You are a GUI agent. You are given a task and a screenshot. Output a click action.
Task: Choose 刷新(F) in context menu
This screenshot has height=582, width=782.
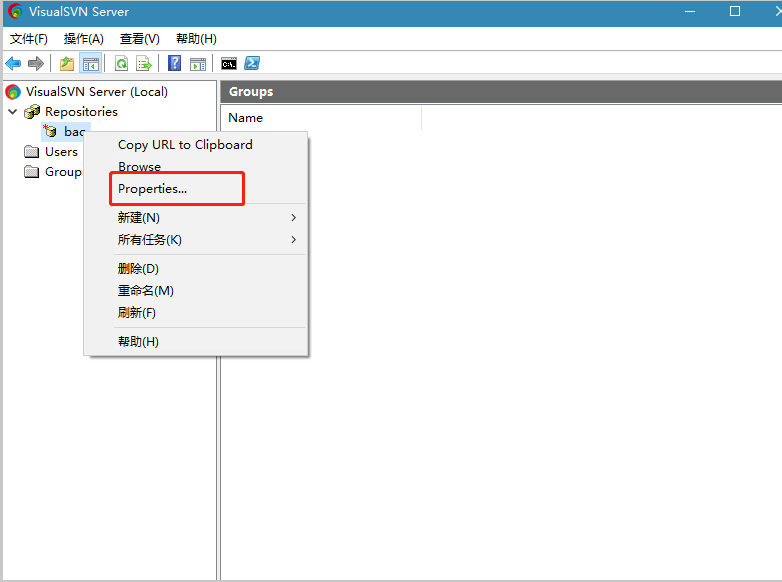coord(196,313)
